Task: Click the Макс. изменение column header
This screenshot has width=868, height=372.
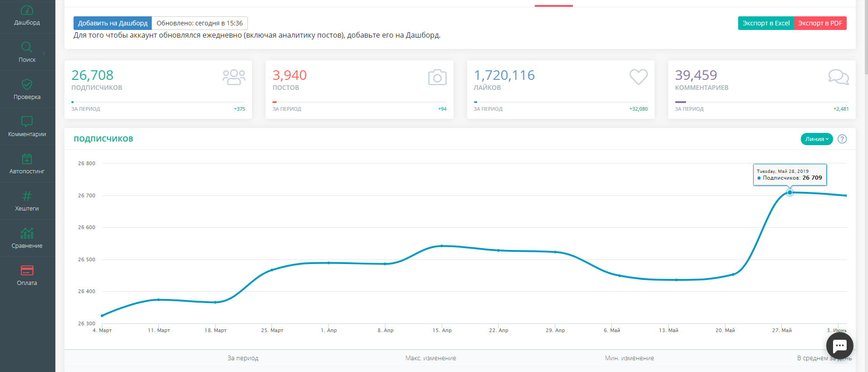Action: click(431, 358)
